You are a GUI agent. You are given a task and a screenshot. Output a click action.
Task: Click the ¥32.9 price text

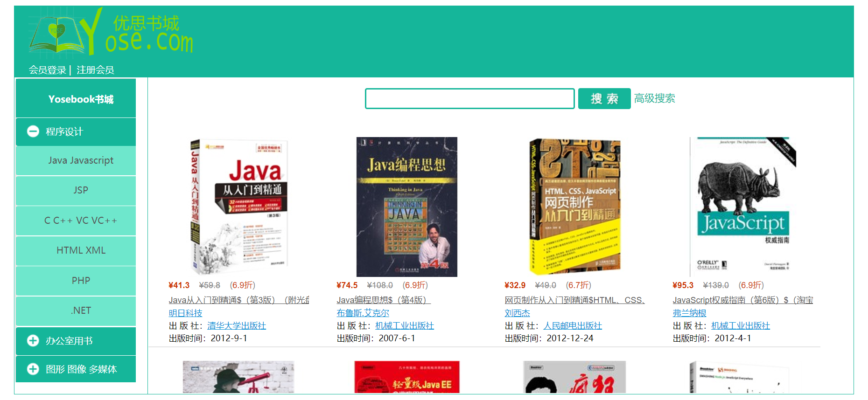[515, 285]
